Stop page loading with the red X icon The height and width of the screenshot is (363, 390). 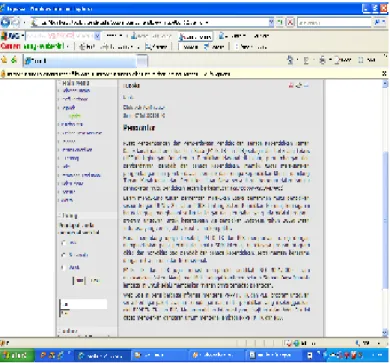click(291, 23)
